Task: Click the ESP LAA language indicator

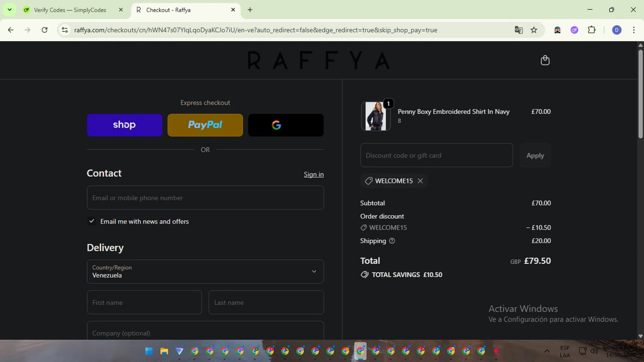Action: point(565,351)
